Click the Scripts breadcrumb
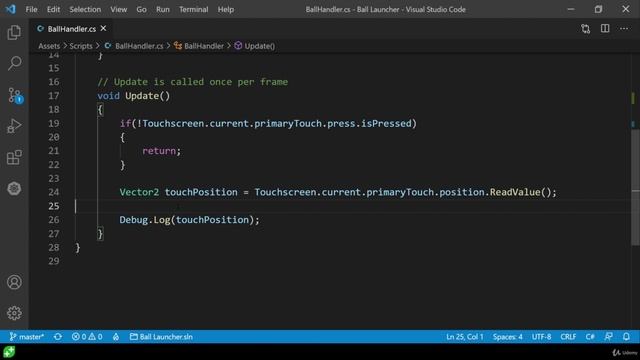Screen dimensions: 640x360 pos(81,46)
